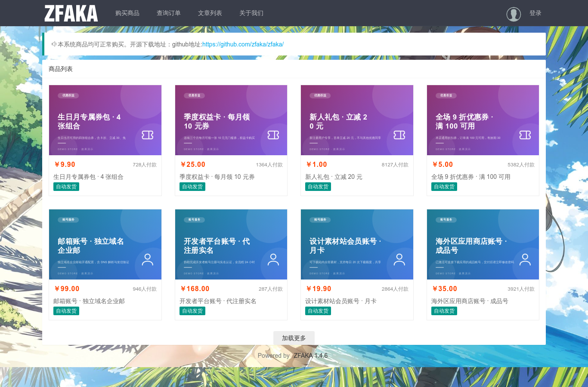The width and height of the screenshot is (588, 387).
Task: Open 新人礼包 product thumbnail
Action: tap(357, 120)
